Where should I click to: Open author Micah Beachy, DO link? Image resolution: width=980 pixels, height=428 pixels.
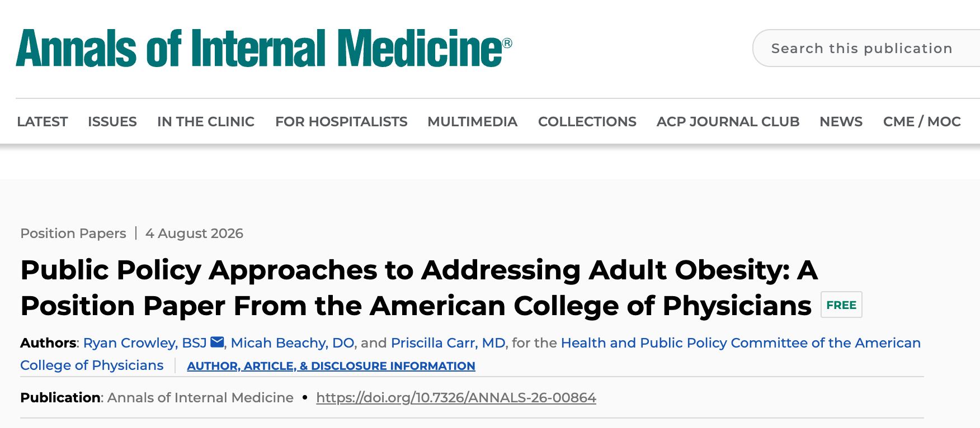pyautogui.click(x=293, y=343)
